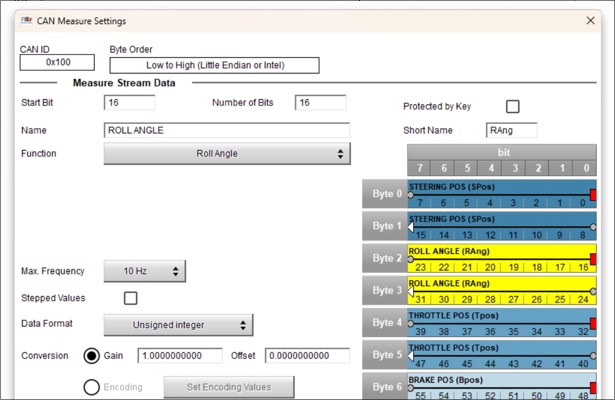
Task: Check the Protected by Key checkbox
Action: coord(513,107)
